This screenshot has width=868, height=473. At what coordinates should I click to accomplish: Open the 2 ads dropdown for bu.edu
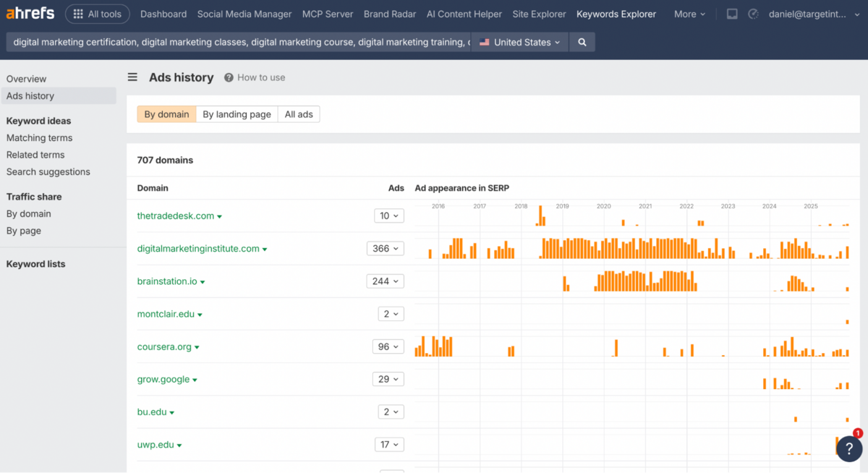(391, 412)
